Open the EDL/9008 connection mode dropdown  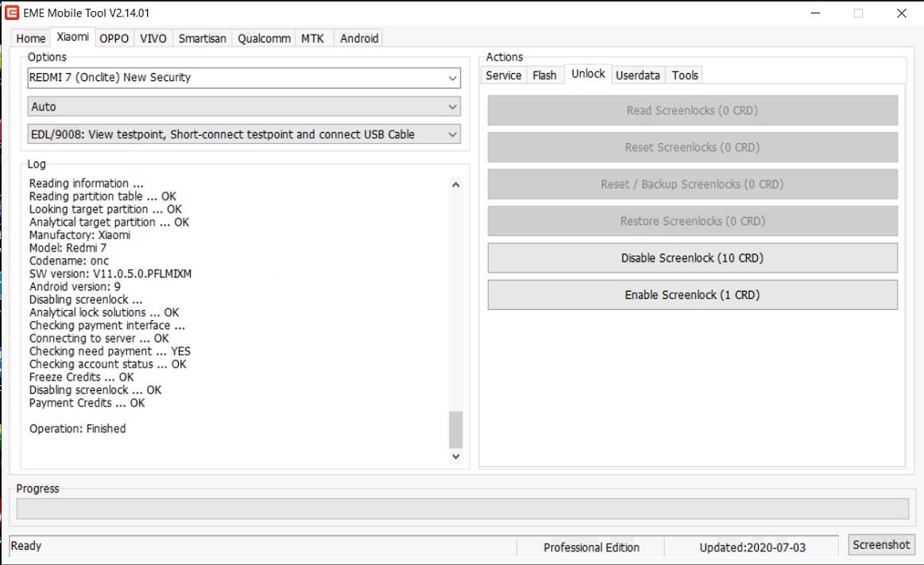[x=243, y=134]
